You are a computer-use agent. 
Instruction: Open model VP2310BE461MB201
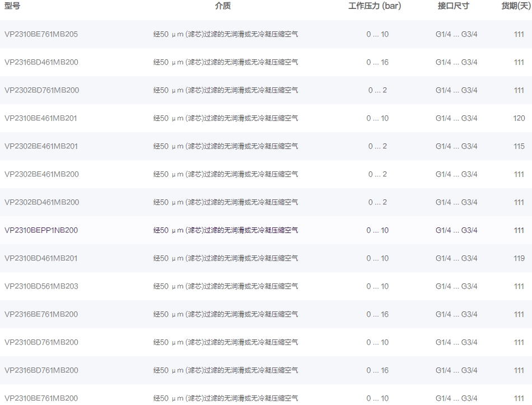point(41,118)
